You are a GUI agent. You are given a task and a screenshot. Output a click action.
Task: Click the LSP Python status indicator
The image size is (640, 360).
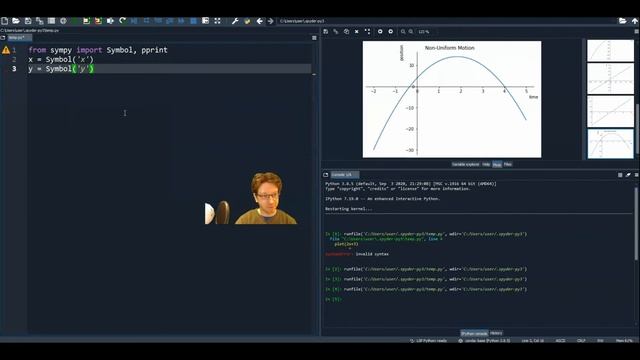click(x=429, y=340)
